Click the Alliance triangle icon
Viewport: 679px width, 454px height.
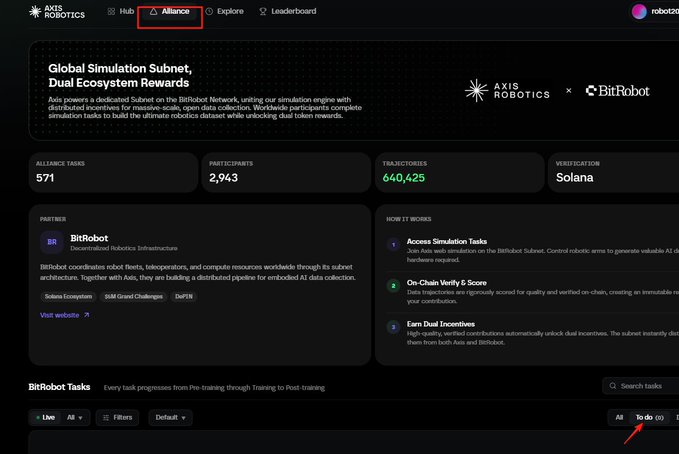[x=153, y=12]
